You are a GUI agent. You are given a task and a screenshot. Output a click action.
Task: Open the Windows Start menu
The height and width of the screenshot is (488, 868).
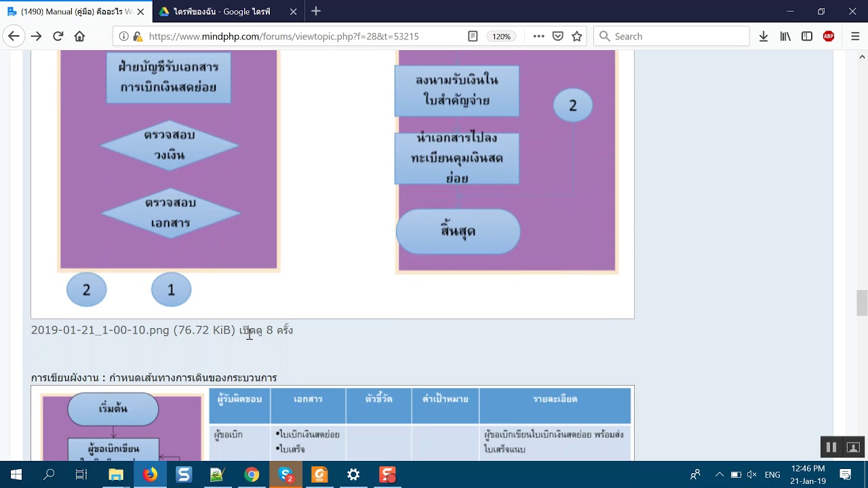click(16, 474)
